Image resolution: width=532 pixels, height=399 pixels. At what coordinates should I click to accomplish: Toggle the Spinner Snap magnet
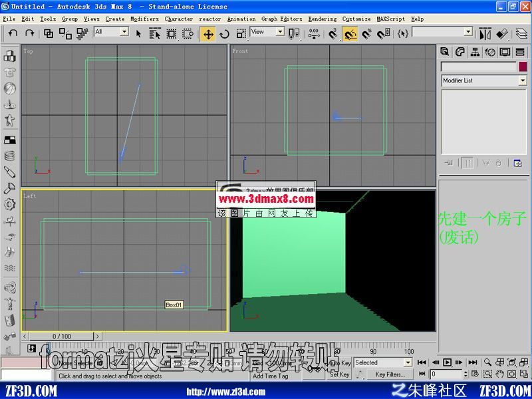point(384,34)
